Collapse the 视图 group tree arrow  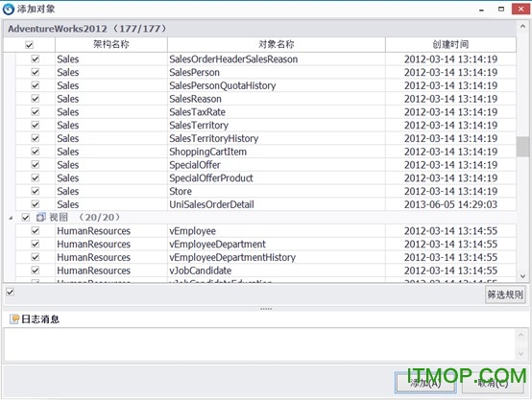pyautogui.click(x=11, y=218)
